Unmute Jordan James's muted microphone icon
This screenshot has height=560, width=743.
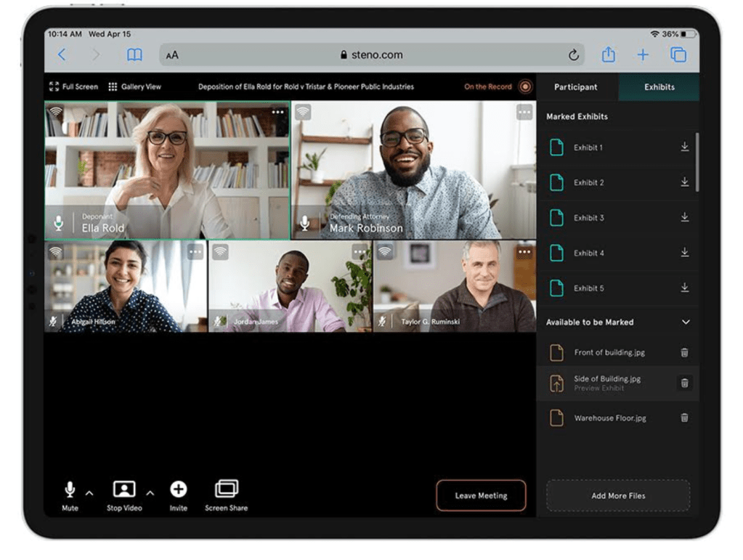(218, 322)
